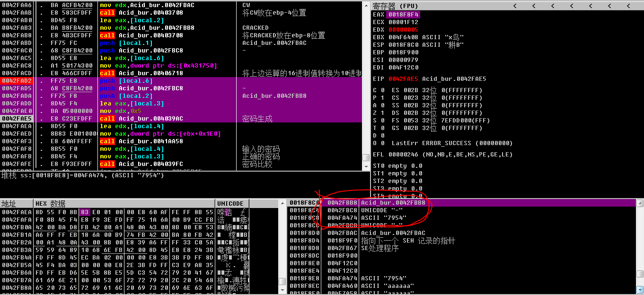The height and width of the screenshot is (295, 644).
Task: Select the ESP register line 0018F8C0
Action: 418,45
